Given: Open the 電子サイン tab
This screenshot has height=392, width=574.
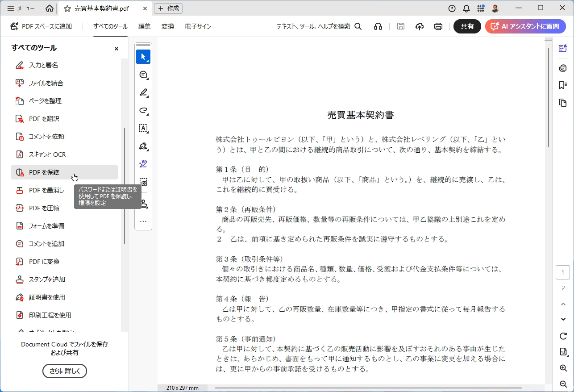Looking at the screenshot, I should pyautogui.click(x=198, y=26).
